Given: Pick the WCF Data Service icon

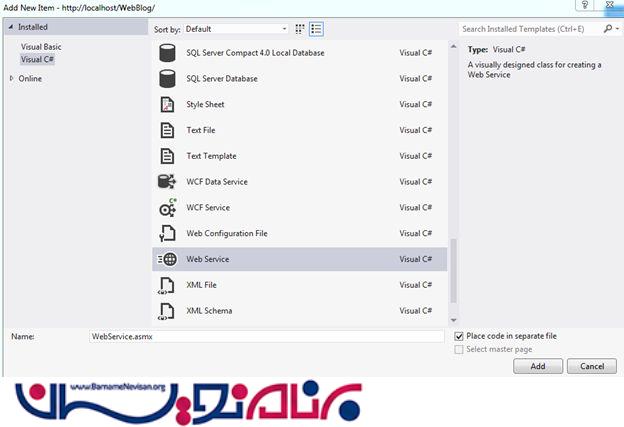Looking at the screenshot, I should pos(167,182).
